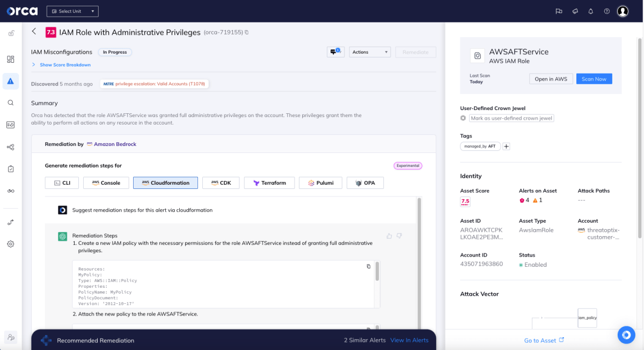Click Open in AWS button

coord(551,79)
